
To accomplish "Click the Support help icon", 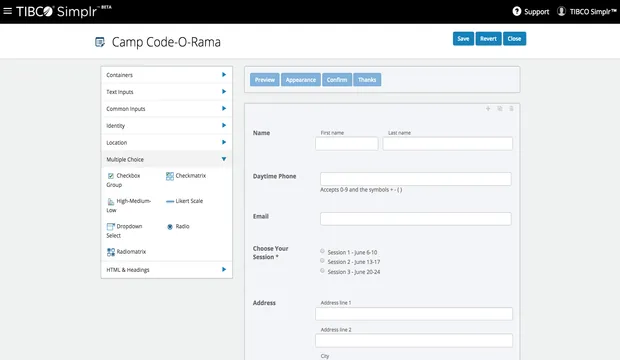I will coord(516,11).
